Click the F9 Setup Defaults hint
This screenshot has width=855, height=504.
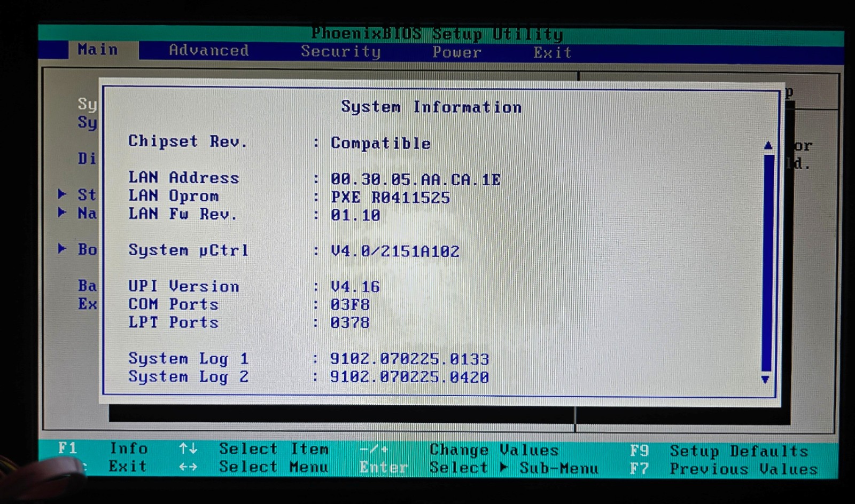click(x=719, y=451)
